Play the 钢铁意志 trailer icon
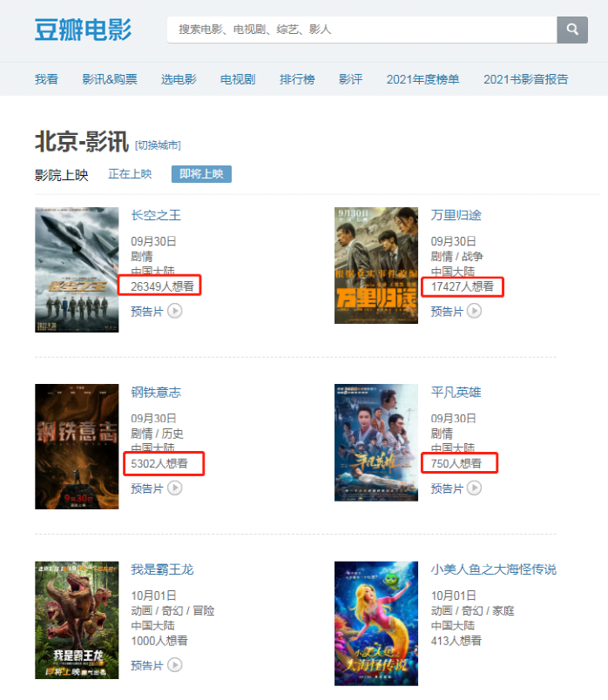The width and height of the screenshot is (608, 700). [175, 488]
